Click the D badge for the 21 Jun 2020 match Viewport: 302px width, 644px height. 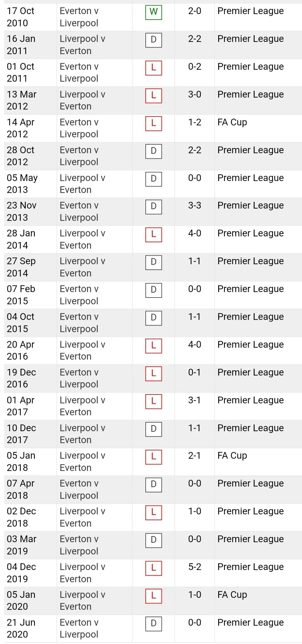(x=153, y=624)
